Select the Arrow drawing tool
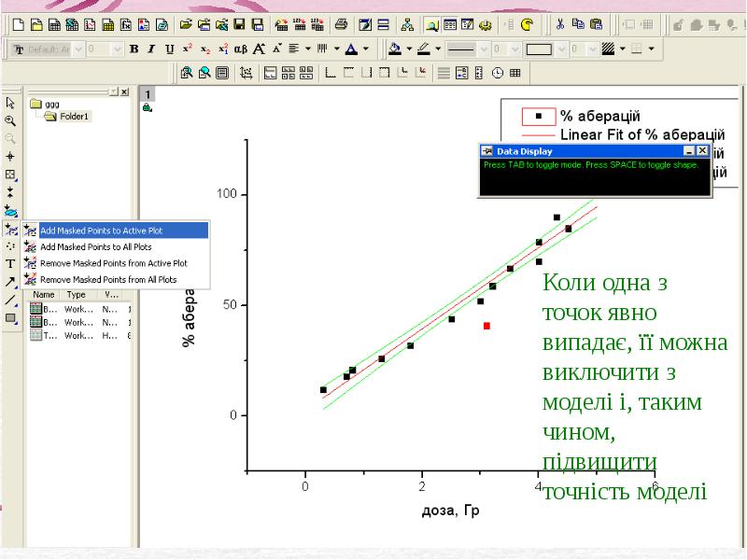Image resolution: width=747 pixels, height=560 pixels. 10,281
